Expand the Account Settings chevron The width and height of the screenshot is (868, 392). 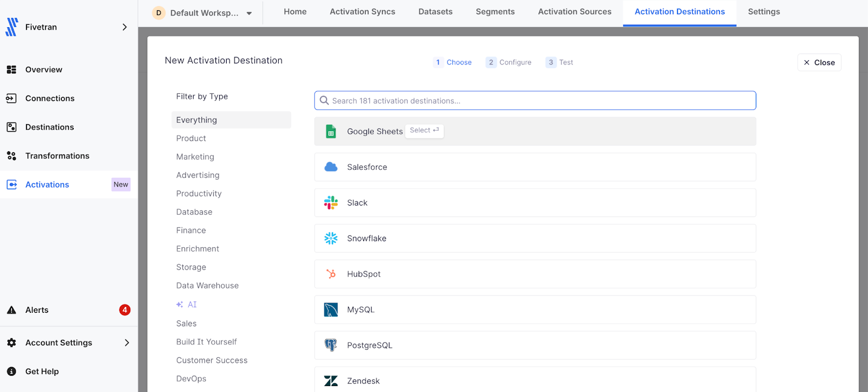pos(126,343)
